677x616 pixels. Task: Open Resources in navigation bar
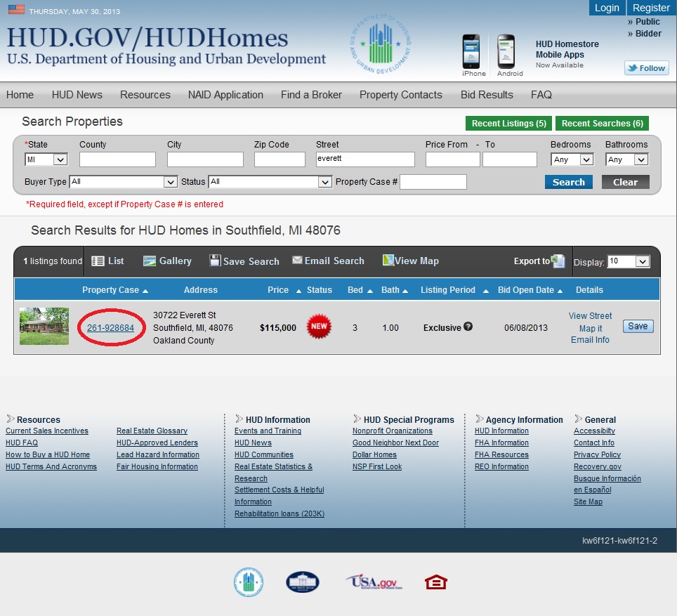tap(145, 95)
